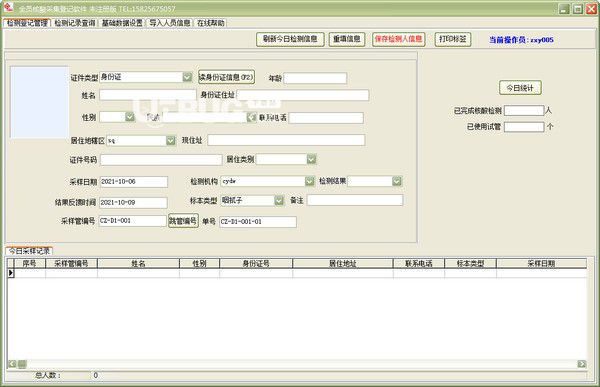Expand the 居住地辖区 dropdown arrow

pyautogui.click(x=171, y=140)
